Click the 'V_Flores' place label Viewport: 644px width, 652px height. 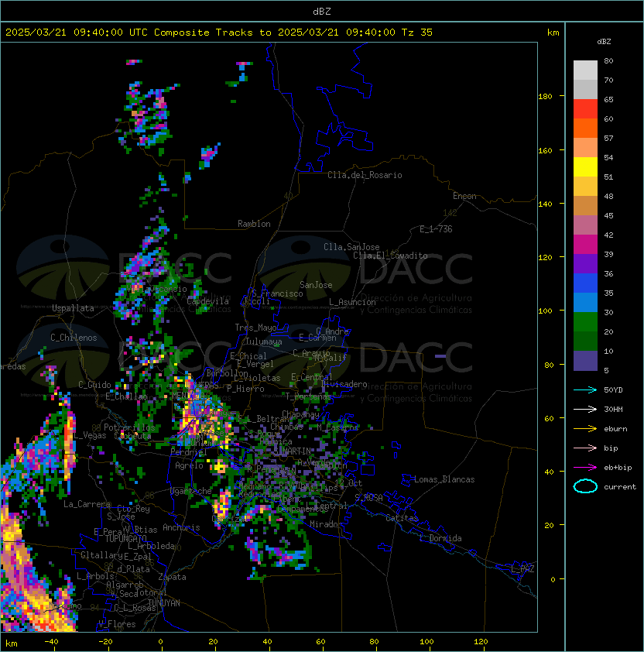point(117,624)
